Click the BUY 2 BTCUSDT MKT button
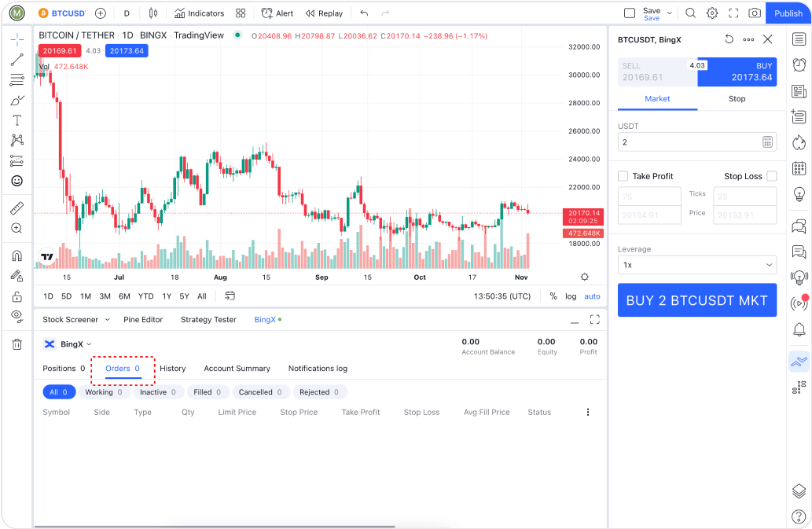This screenshot has width=812, height=529. tap(696, 300)
